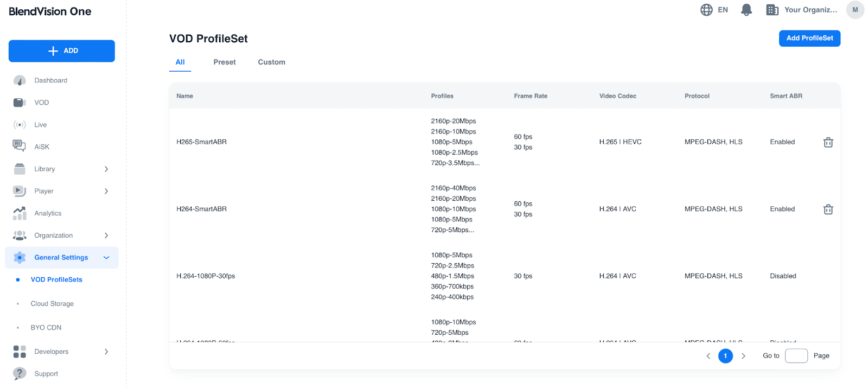Click the Add ProfileSet button
Image resolution: width=868 pixels, height=389 pixels.
[x=809, y=39]
